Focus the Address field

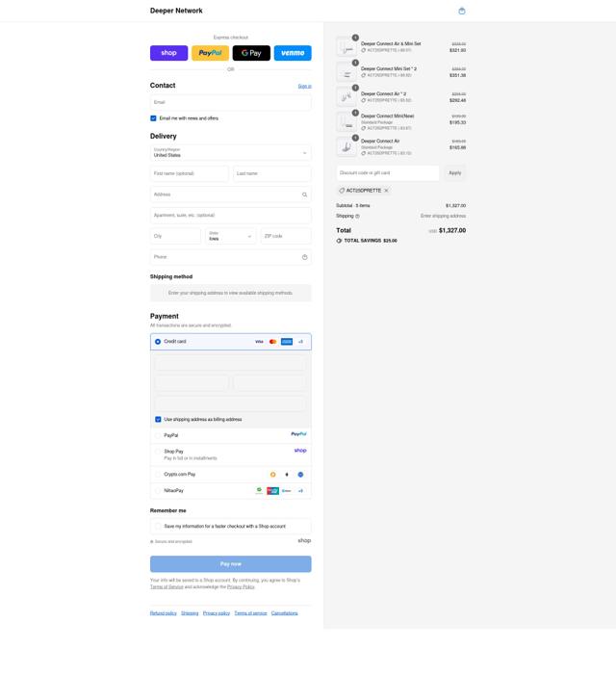tap(231, 195)
